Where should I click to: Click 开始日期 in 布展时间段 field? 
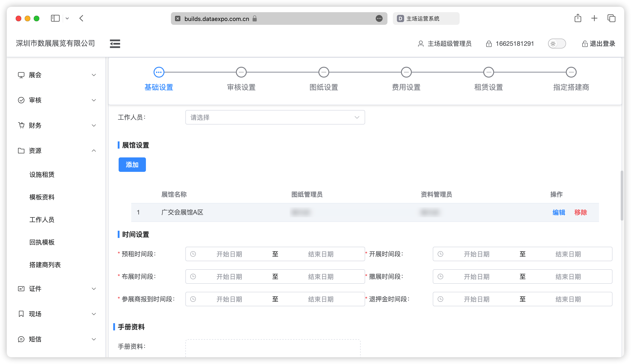229,276
